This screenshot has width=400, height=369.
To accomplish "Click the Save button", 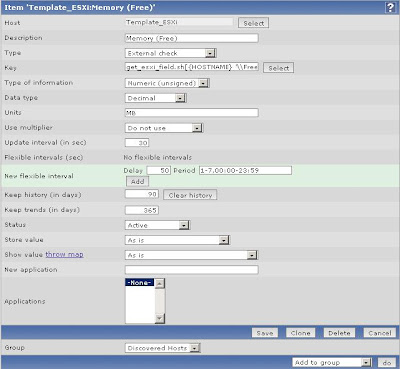I will pos(265,333).
